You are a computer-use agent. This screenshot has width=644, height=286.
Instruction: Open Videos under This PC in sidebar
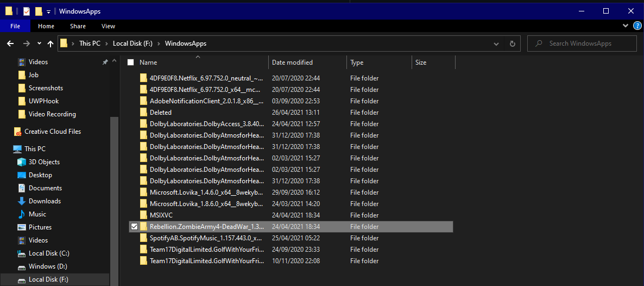tap(38, 240)
